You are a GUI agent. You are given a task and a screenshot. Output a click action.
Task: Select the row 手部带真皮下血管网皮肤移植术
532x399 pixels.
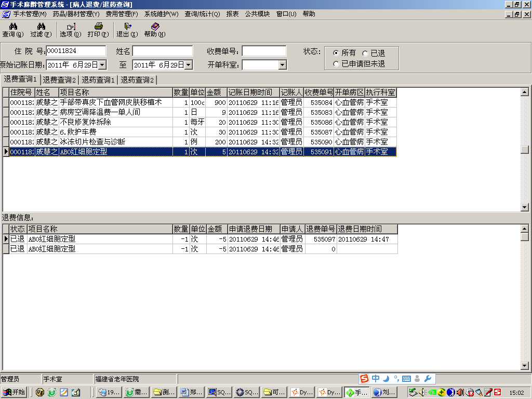tap(200, 102)
